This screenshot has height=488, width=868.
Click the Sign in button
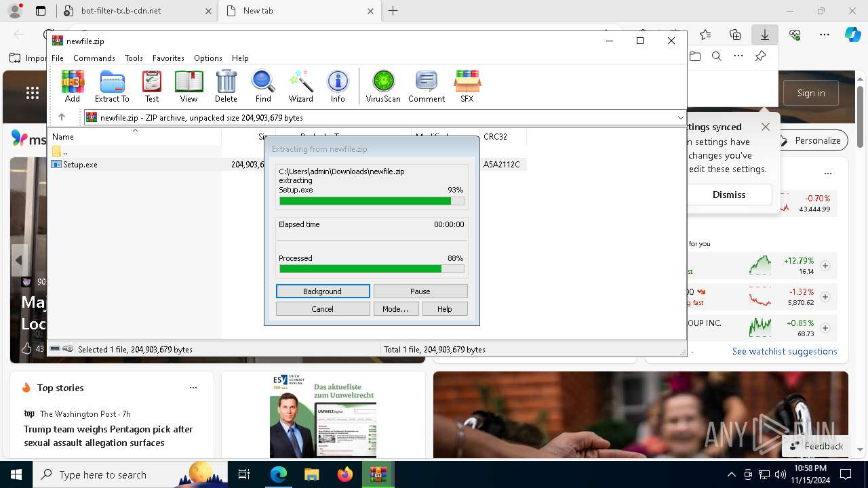(811, 93)
